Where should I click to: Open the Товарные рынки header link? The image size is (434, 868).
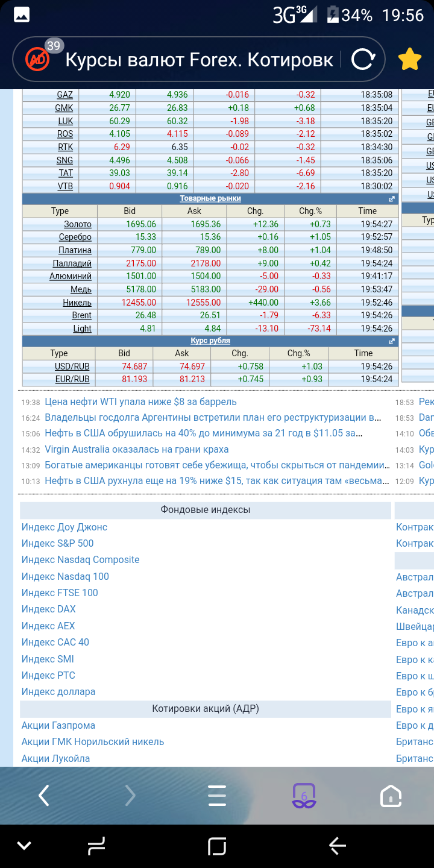210,198
